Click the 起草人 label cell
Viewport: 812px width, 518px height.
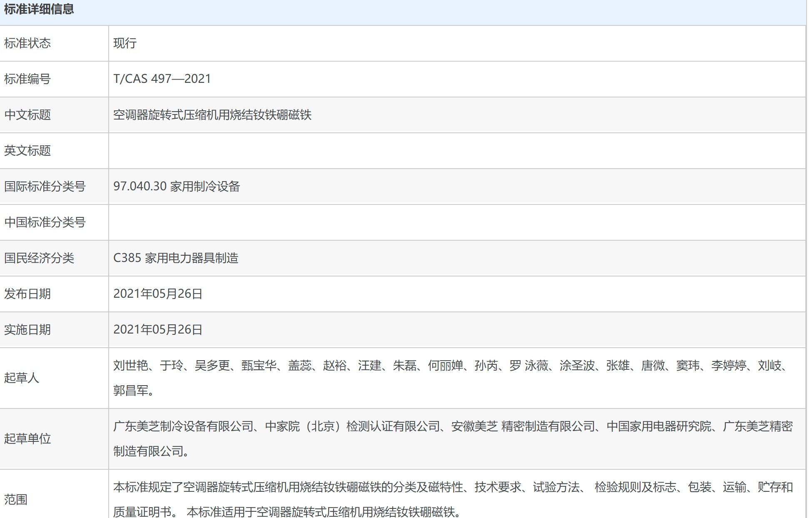coord(22,378)
